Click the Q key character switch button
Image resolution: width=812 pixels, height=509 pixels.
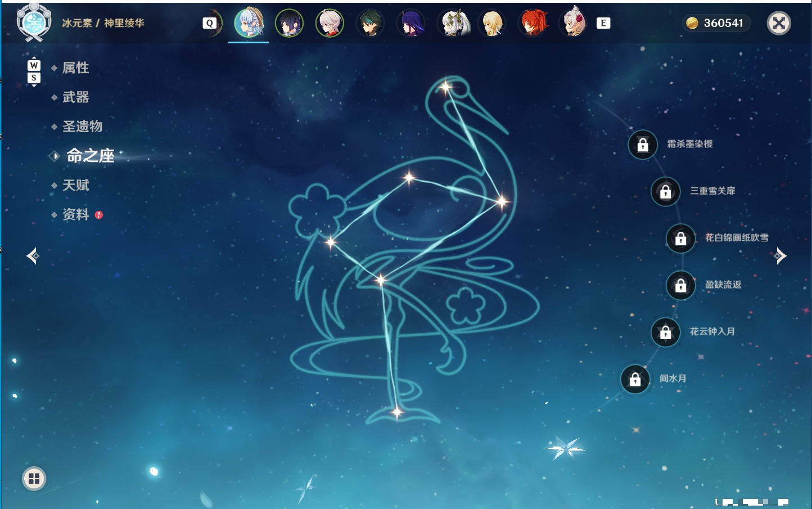click(210, 23)
